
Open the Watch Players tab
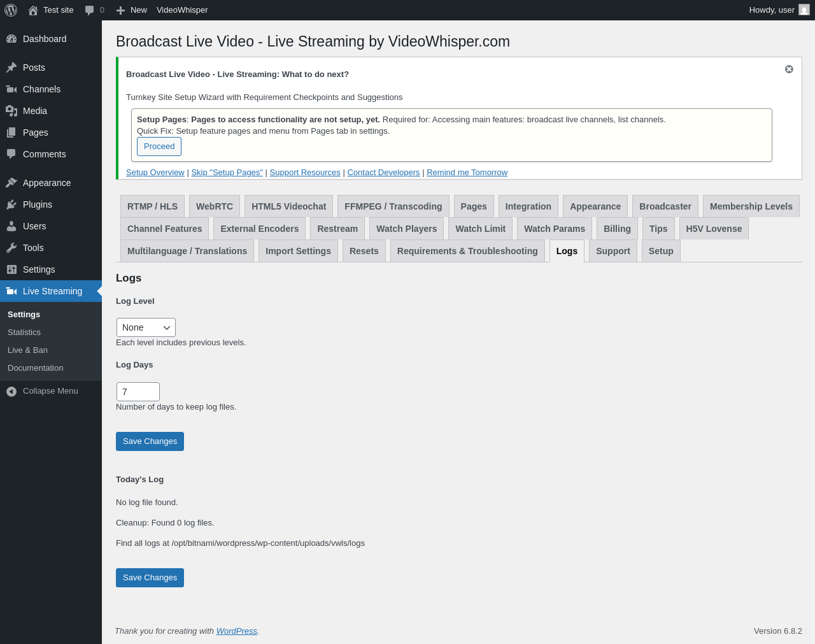(x=407, y=229)
